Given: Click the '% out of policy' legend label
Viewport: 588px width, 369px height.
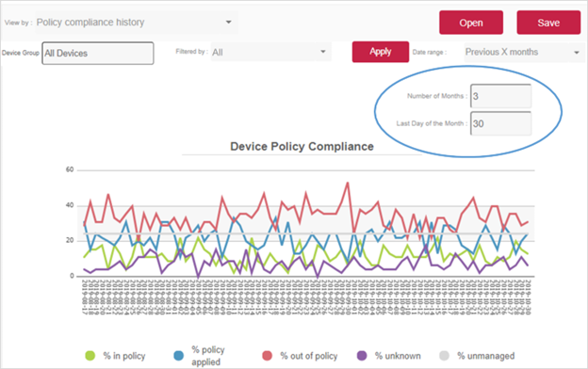Looking at the screenshot, I should click(309, 356).
